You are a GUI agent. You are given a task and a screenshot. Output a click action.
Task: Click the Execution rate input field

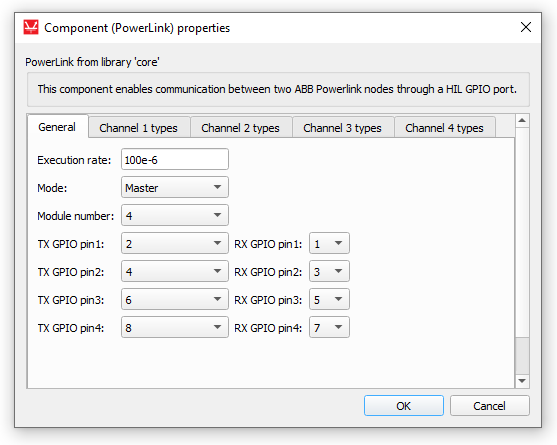(175, 159)
